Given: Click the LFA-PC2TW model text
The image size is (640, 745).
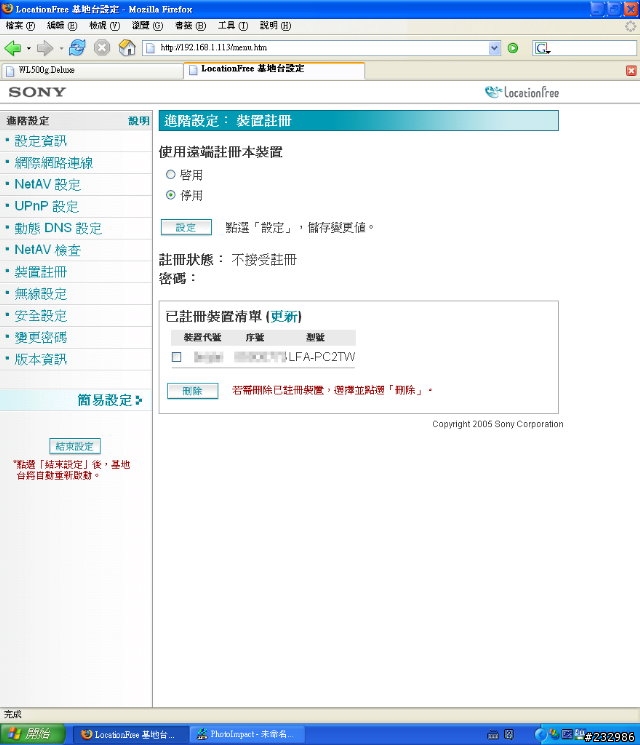Looking at the screenshot, I should pyautogui.click(x=322, y=357).
